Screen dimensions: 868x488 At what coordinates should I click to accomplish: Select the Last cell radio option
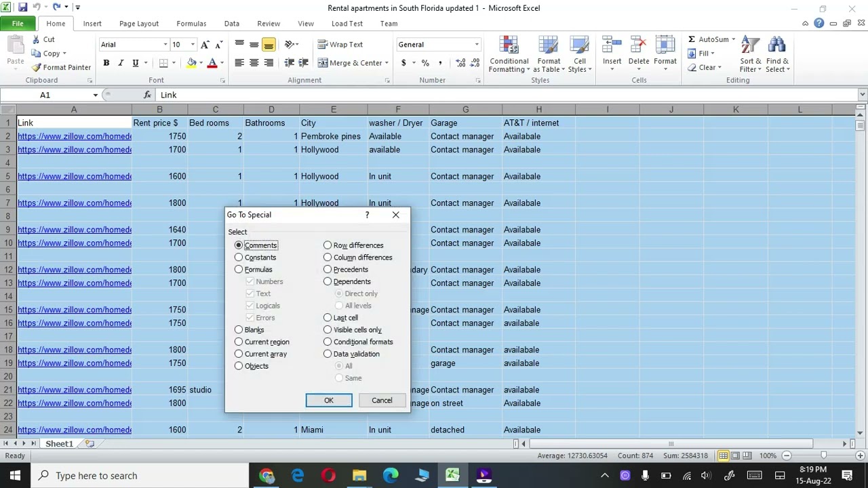[328, 318]
